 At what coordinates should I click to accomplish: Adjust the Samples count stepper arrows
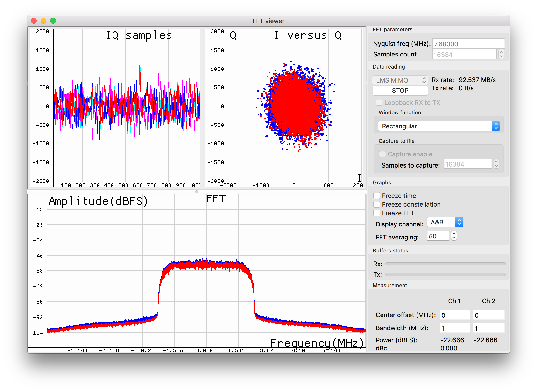(x=501, y=54)
